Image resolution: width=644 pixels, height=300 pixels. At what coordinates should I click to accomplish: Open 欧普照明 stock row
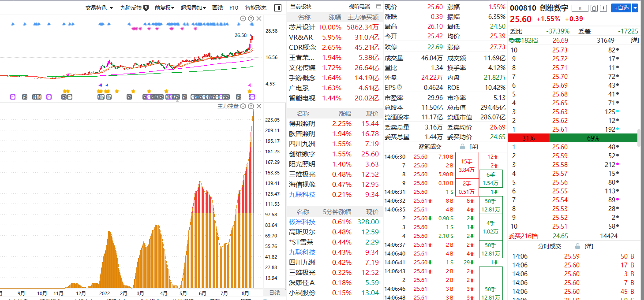(334, 133)
